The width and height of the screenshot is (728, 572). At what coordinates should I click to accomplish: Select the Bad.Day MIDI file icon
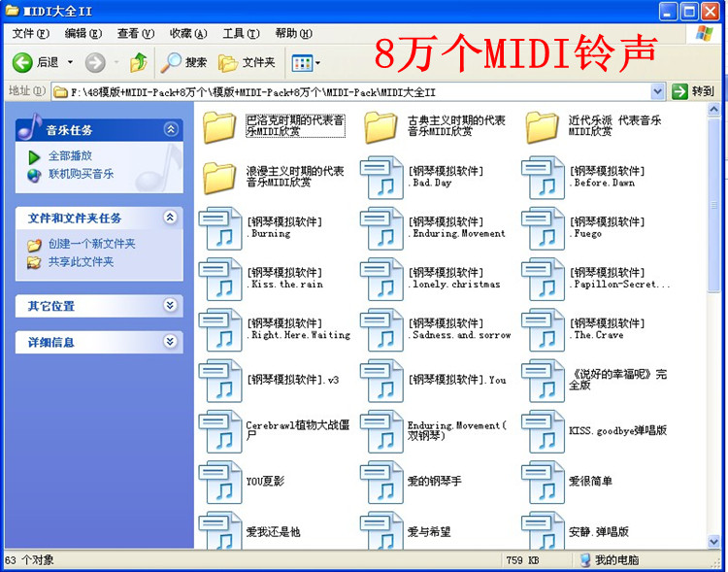(x=381, y=178)
